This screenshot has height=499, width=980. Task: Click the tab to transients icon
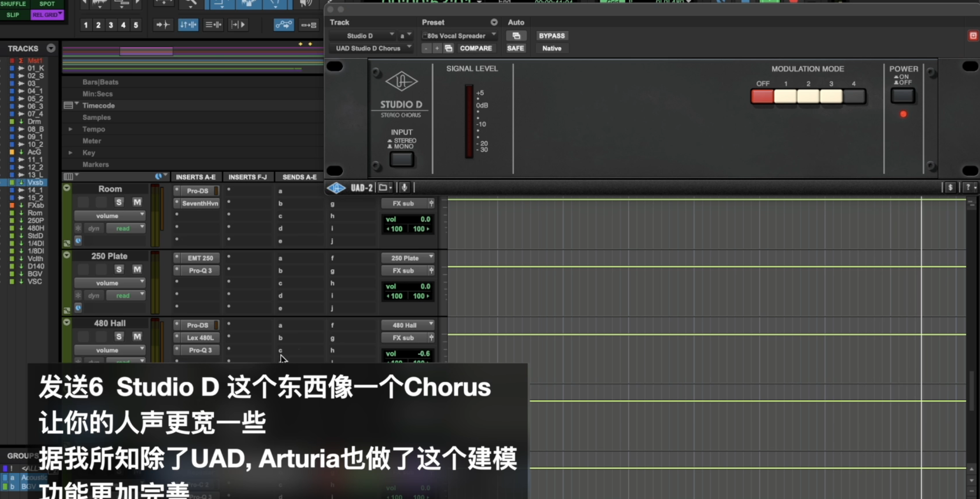[x=163, y=25]
